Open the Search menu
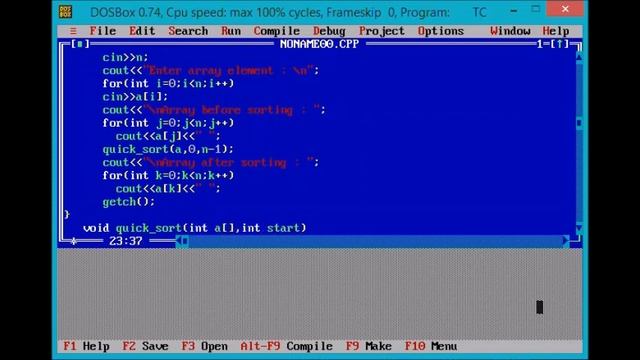The height and width of the screenshot is (360, 640). coord(188,31)
